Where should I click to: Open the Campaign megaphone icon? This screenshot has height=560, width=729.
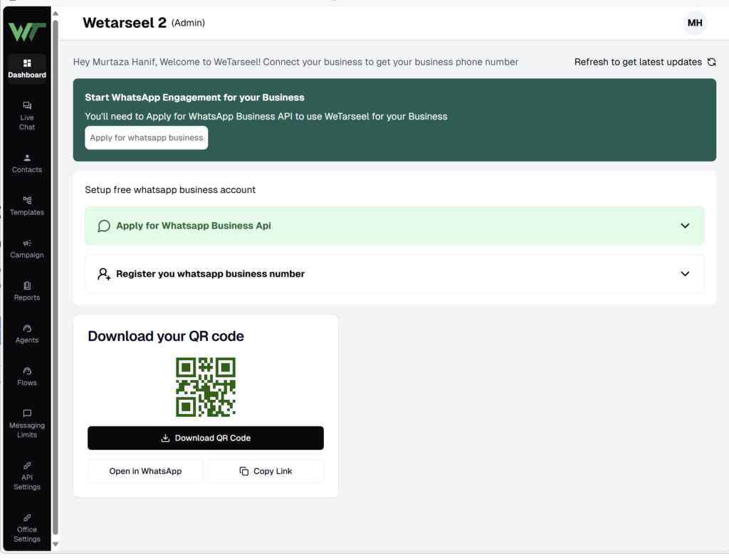(x=27, y=243)
